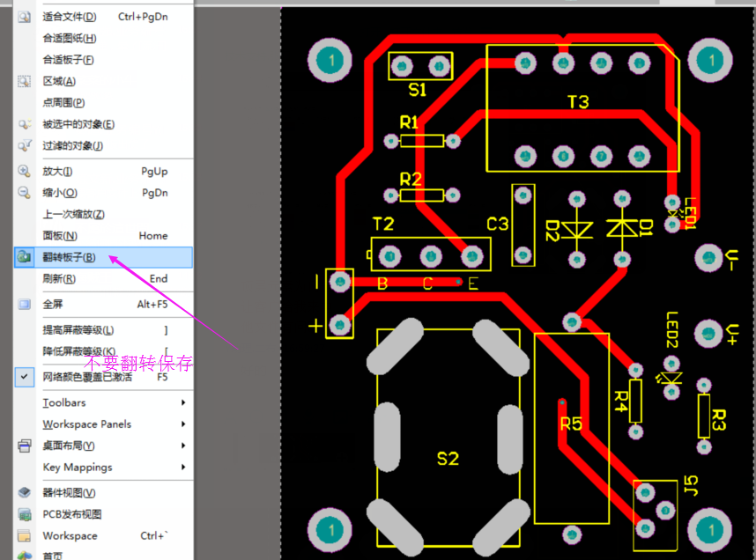
Task: Select 刷新 (Refresh) menu entry
Action: [58, 279]
